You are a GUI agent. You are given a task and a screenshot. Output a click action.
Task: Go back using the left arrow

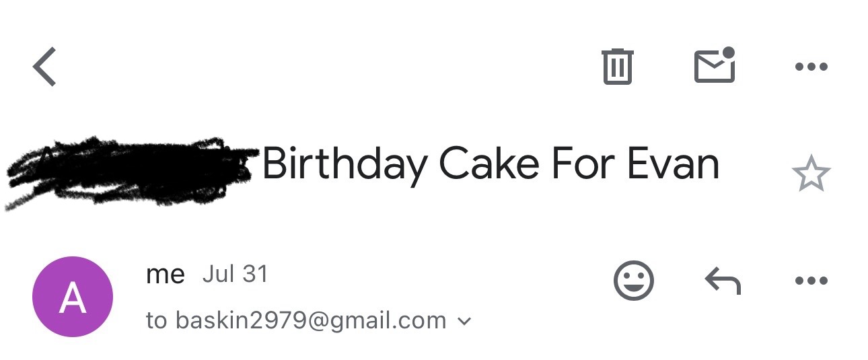pos(44,67)
